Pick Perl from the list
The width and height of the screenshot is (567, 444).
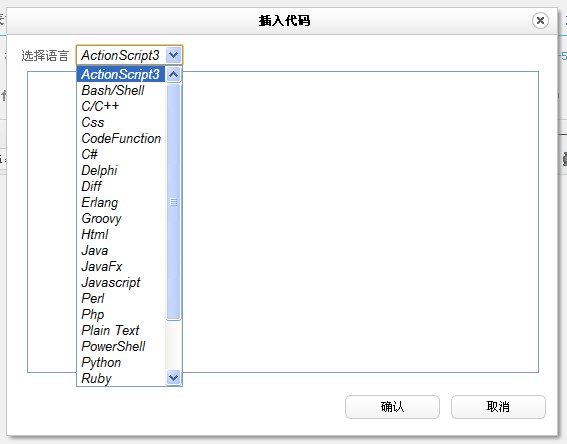point(121,298)
